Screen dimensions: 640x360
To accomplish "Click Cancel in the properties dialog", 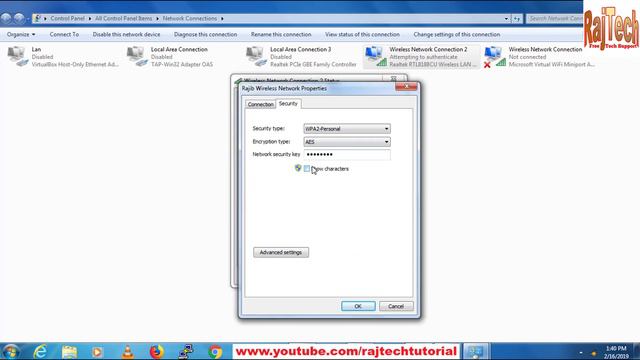I will pyautogui.click(x=396, y=306).
